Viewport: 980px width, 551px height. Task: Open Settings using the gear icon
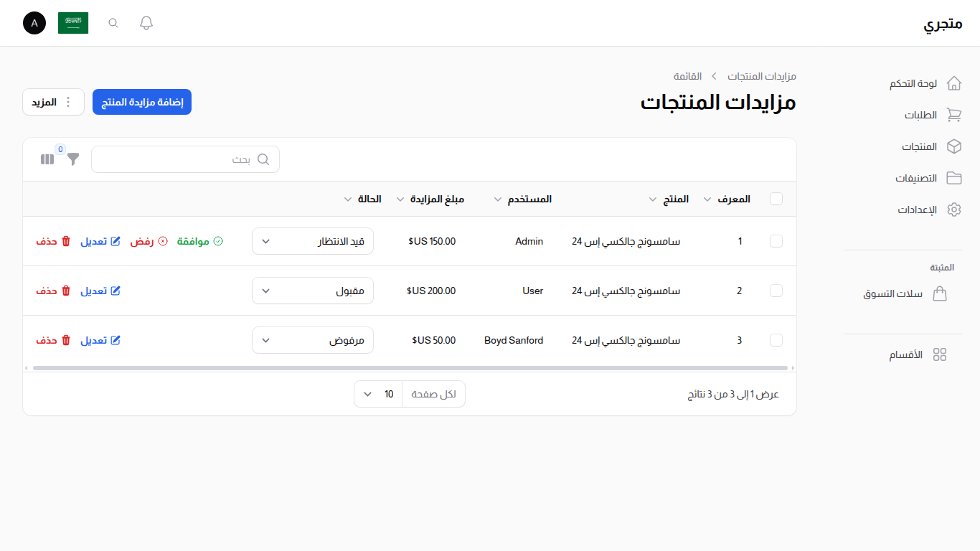click(x=954, y=209)
